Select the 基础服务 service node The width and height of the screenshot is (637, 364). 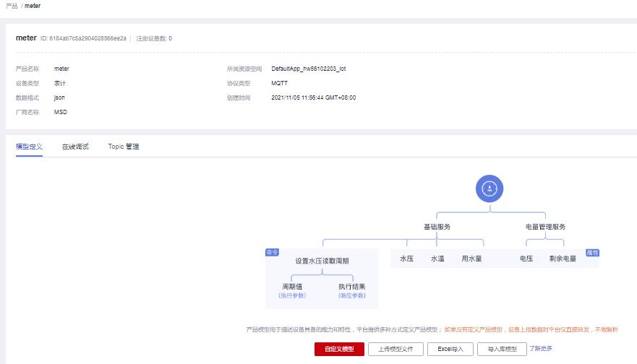coord(437,227)
